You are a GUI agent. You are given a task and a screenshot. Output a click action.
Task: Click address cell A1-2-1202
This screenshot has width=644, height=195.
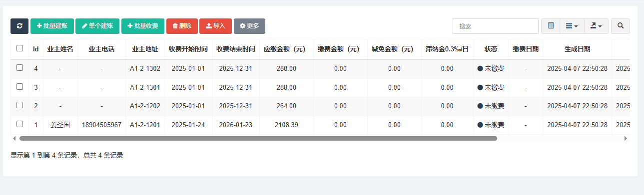(x=145, y=106)
